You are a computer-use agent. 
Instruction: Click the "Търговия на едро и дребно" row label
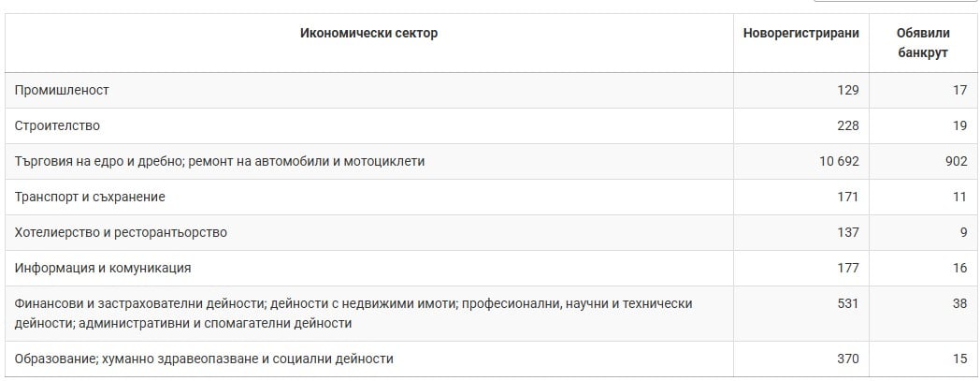[x=220, y=161]
